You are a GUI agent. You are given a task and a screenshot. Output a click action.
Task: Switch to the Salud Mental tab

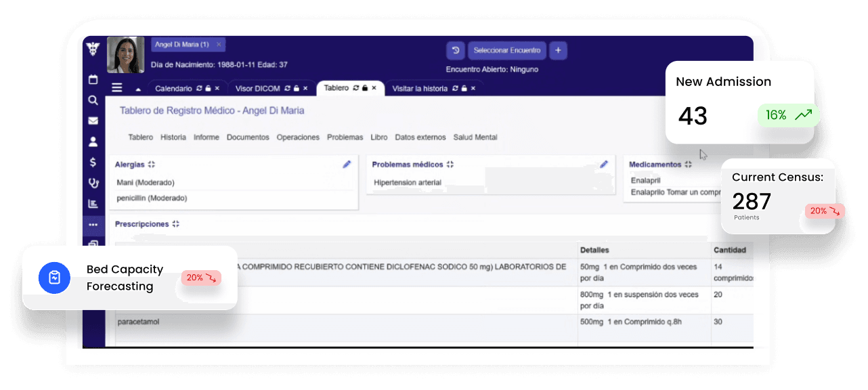tap(475, 137)
